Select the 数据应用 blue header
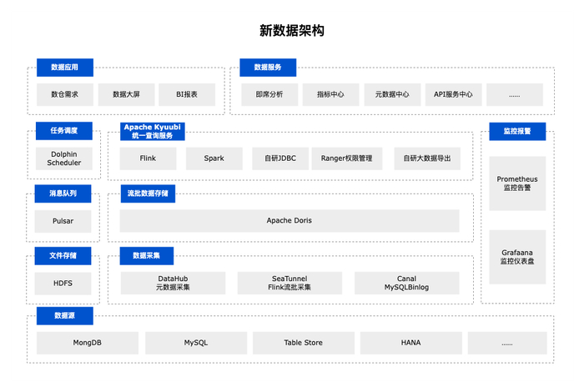This screenshot has width=584, height=392. point(65,68)
